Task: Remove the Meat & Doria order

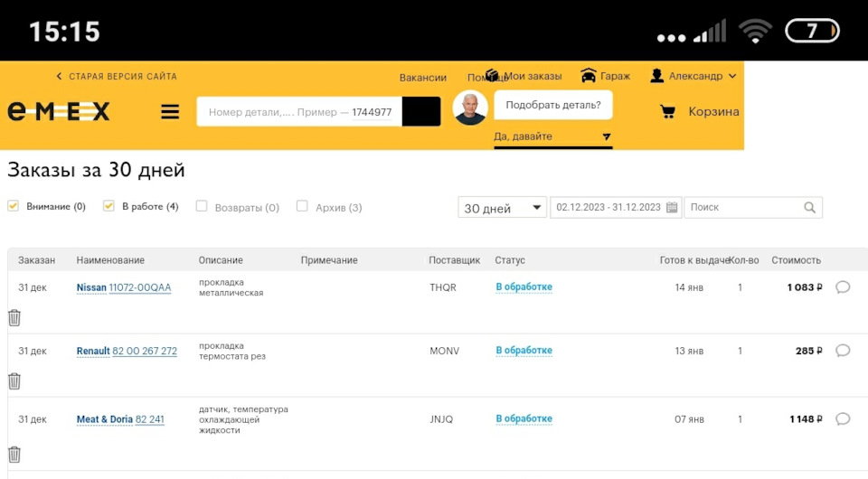Action: pyautogui.click(x=14, y=455)
